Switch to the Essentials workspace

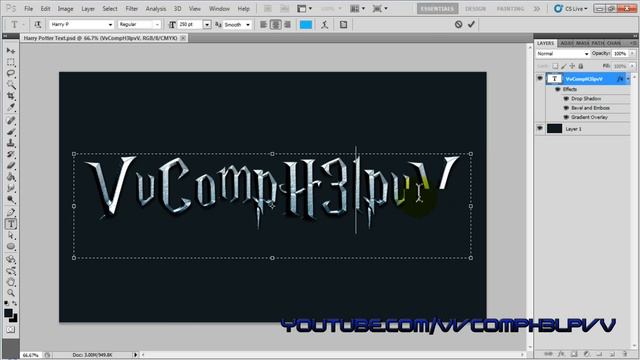coord(438,9)
